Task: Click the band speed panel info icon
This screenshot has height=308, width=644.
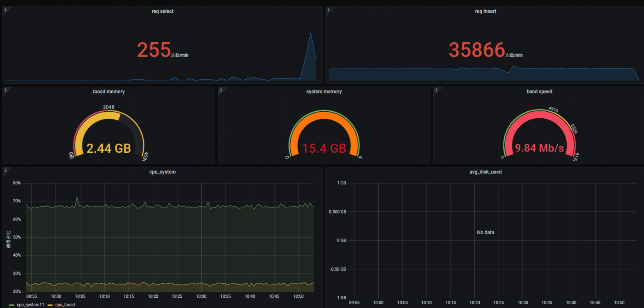Action: [436, 90]
